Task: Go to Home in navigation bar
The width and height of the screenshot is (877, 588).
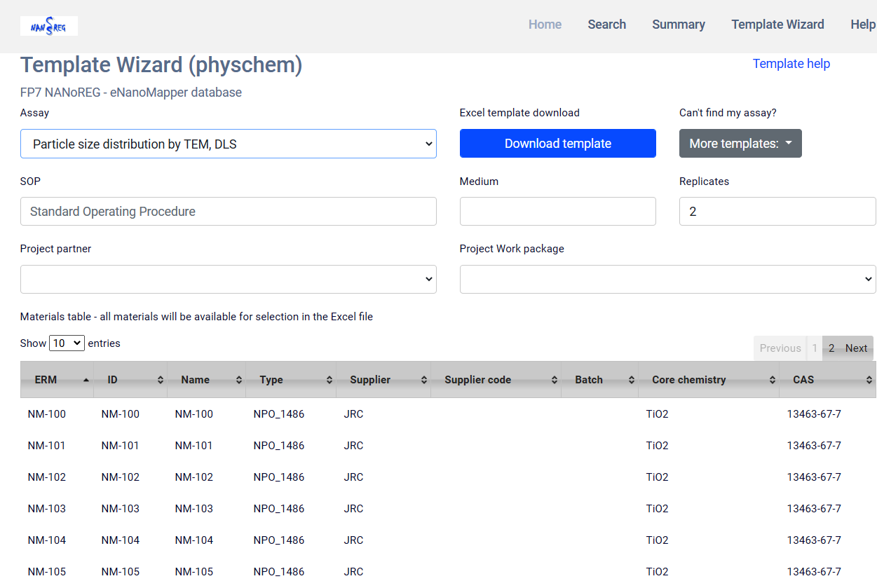Action: 545,25
